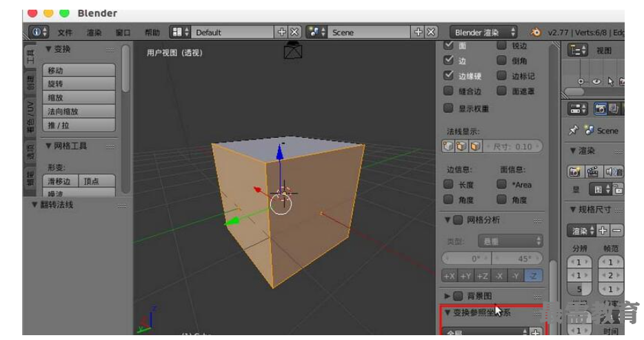644x340 pixels.
Task: Click the lock icon beside display mode
Action: 618,189
